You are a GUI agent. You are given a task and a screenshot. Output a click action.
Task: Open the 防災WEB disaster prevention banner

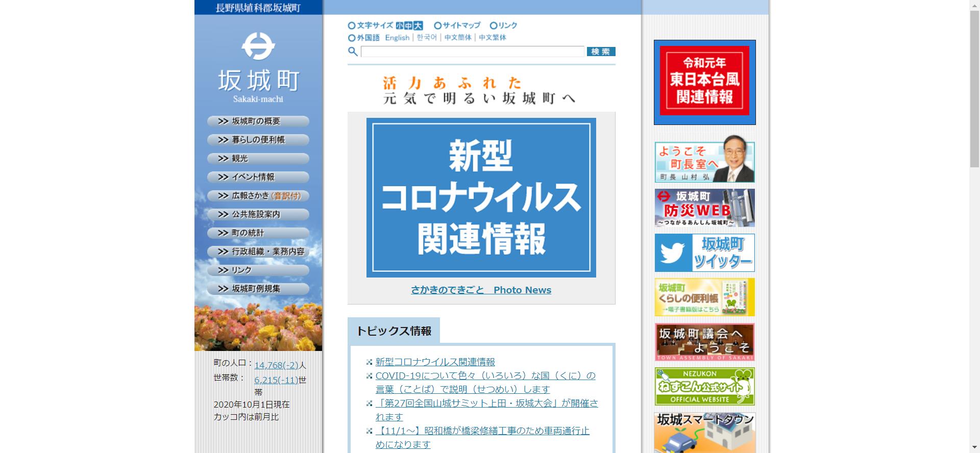tap(704, 208)
